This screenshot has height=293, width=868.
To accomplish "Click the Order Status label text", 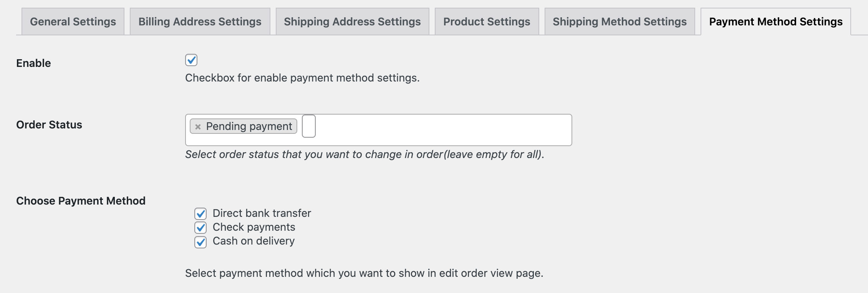I will click(50, 125).
